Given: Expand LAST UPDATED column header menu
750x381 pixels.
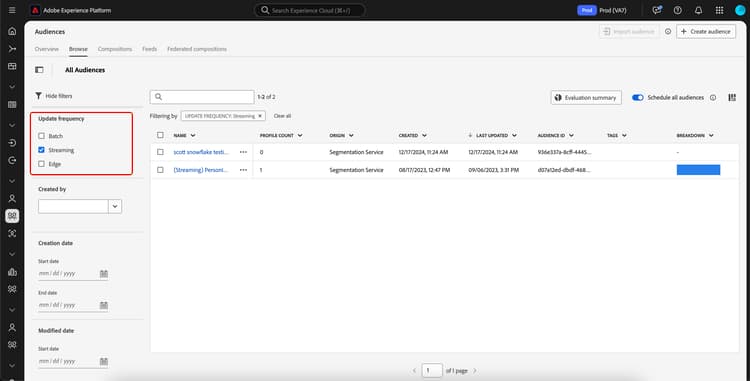Looking at the screenshot, I should coord(514,136).
